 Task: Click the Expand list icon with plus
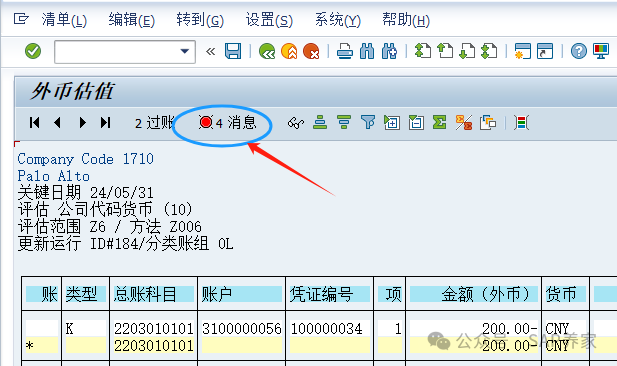click(x=392, y=123)
